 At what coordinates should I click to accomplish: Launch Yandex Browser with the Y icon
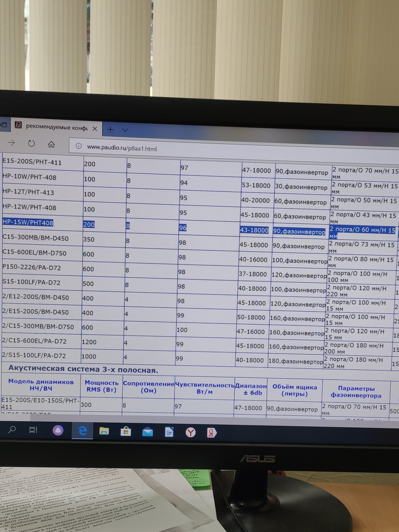coord(190,433)
